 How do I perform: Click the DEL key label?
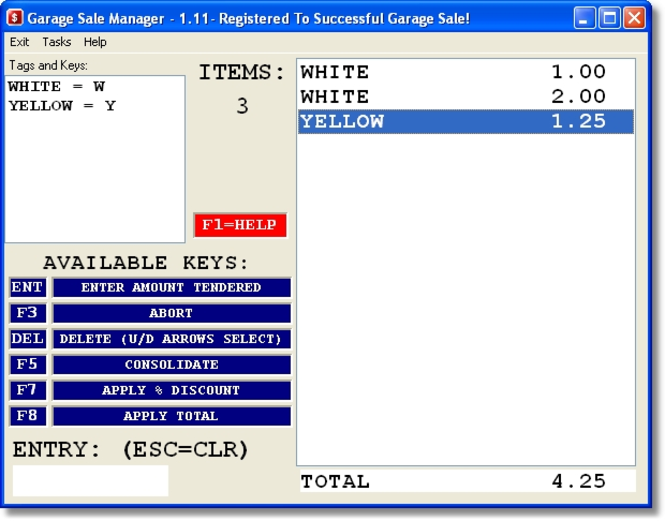click(28, 339)
